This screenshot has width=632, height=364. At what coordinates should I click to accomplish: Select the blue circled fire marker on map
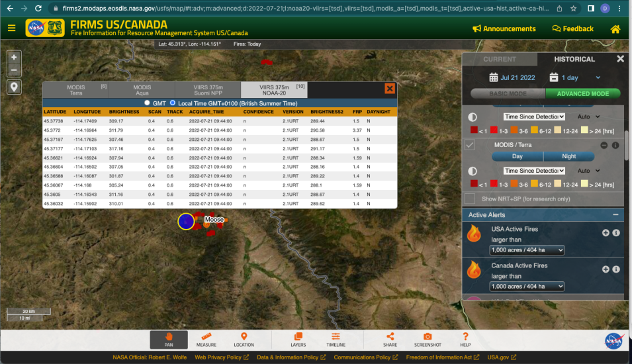tap(186, 221)
